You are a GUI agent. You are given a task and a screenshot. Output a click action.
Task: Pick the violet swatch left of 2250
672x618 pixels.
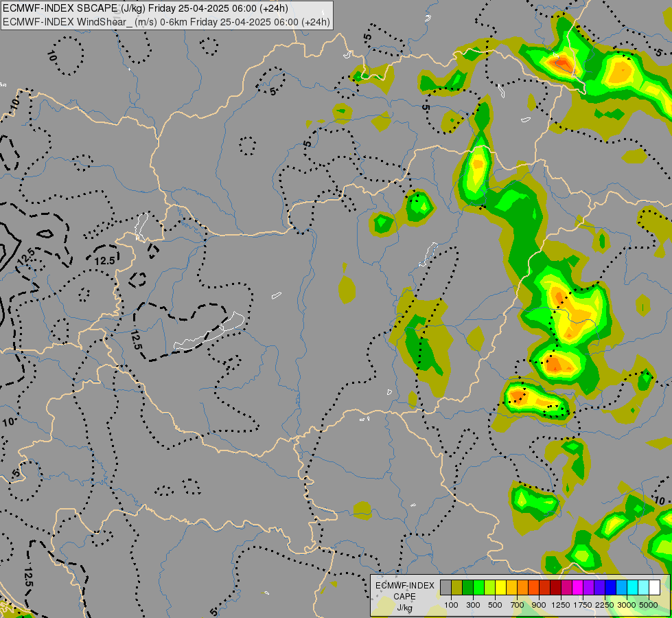(599, 588)
